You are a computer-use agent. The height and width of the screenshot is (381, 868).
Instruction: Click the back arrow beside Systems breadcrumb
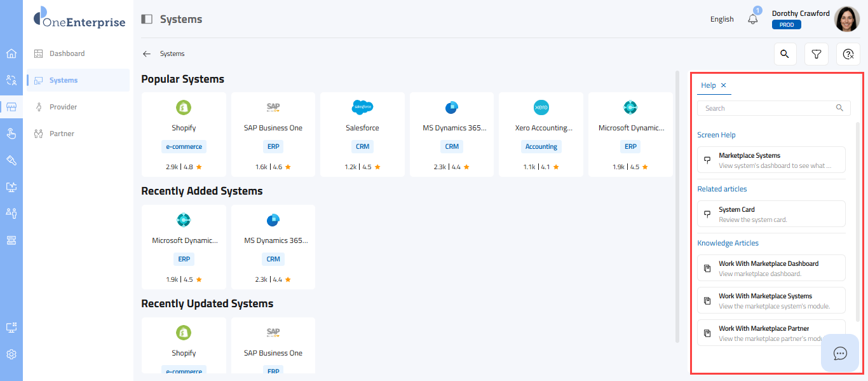tap(147, 54)
